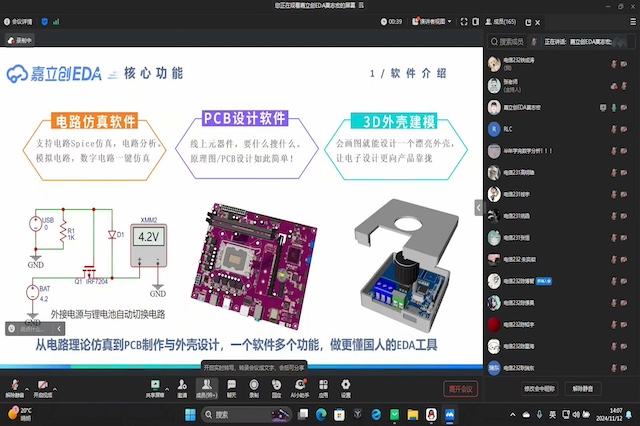Click the 解除静音 unmute microphone icon
This screenshot has width=640, height=426.
pyautogui.click(x=16, y=384)
